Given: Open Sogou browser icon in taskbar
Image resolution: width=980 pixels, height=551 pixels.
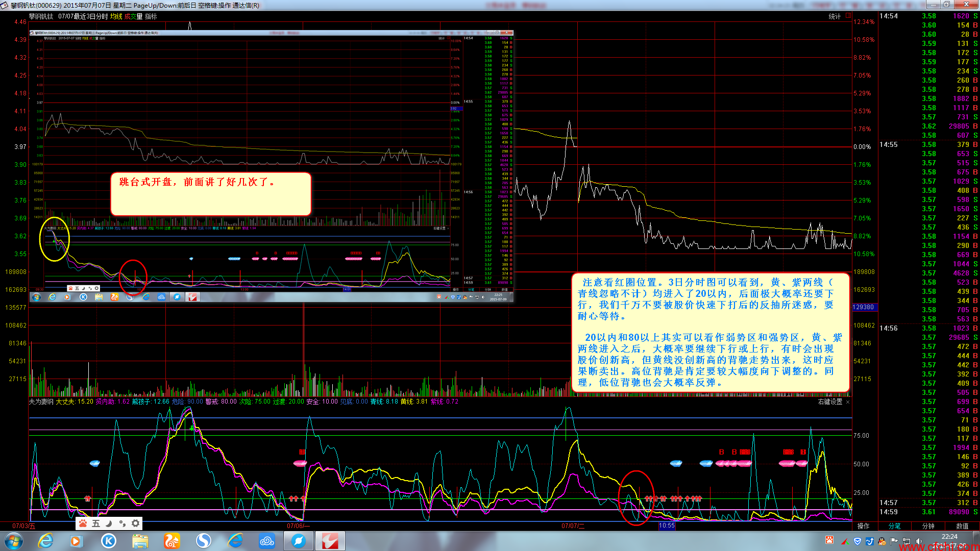Looking at the screenshot, I should [203, 541].
